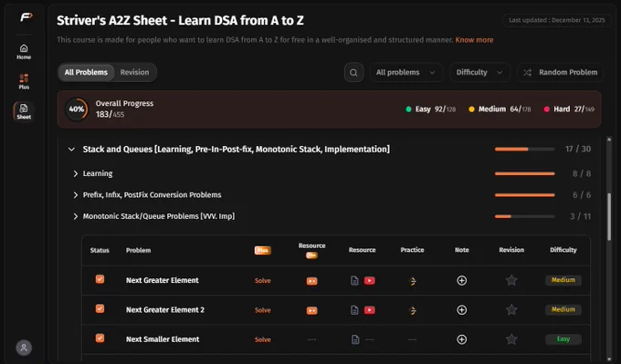Click the search magnifier icon
Screen dimensions: 621x364
[x=353, y=72]
